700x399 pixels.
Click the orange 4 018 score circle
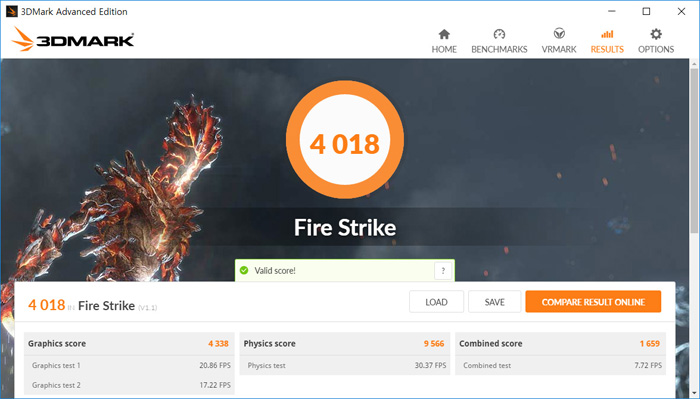(x=345, y=139)
